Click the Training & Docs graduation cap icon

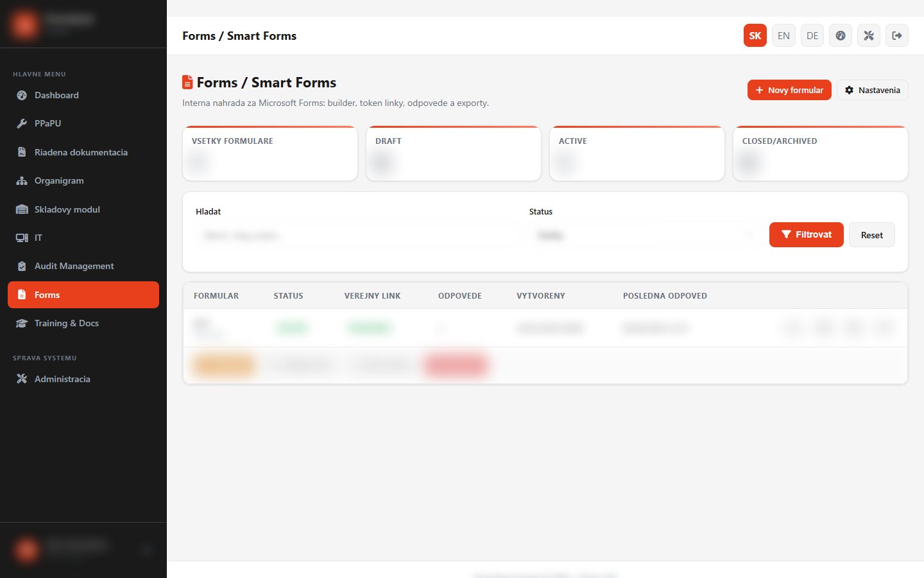point(22,323)
